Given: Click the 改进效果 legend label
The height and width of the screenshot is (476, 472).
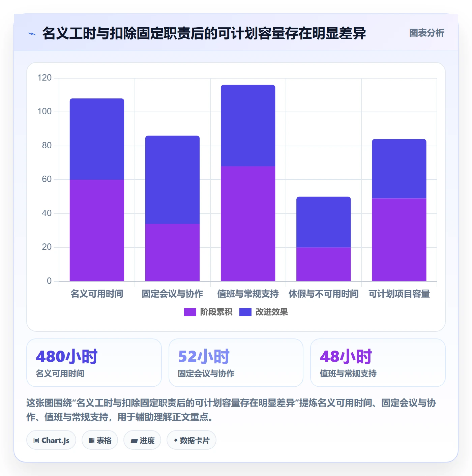Looking at the screenshot, I should coord(271,312).
